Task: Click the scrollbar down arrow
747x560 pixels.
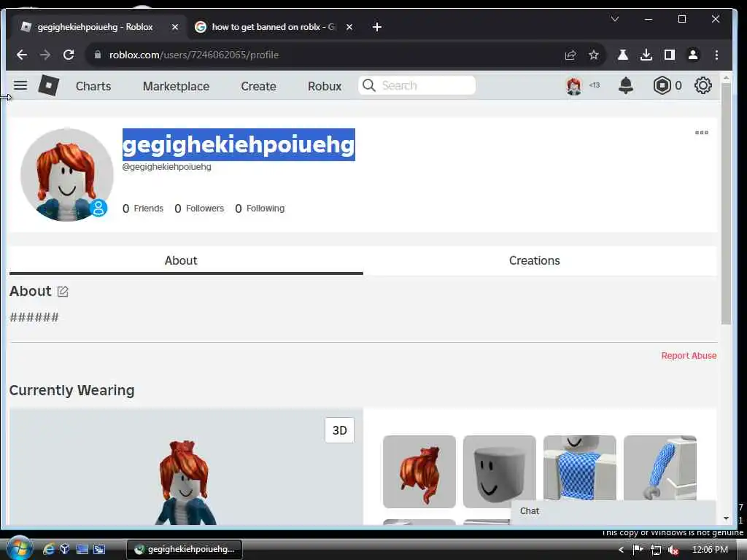Action: [x=726, y=518]
